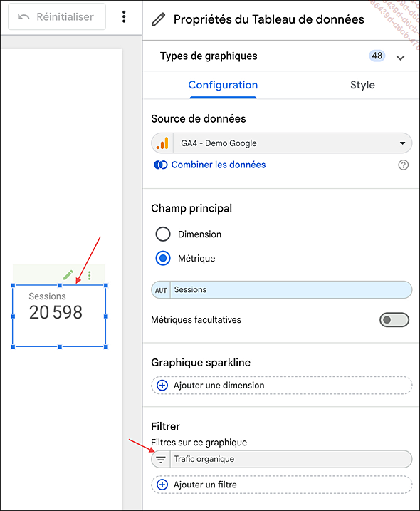Viewport: 420px width, 511px height.
Task: Click the help question mark icon
Action: (x=403, y=165)
